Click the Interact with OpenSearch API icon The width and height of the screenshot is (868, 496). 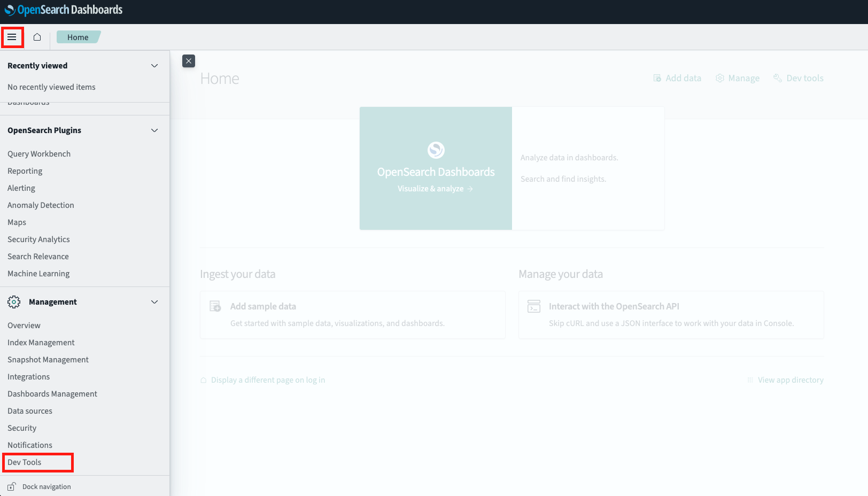[x=533, y=306]
